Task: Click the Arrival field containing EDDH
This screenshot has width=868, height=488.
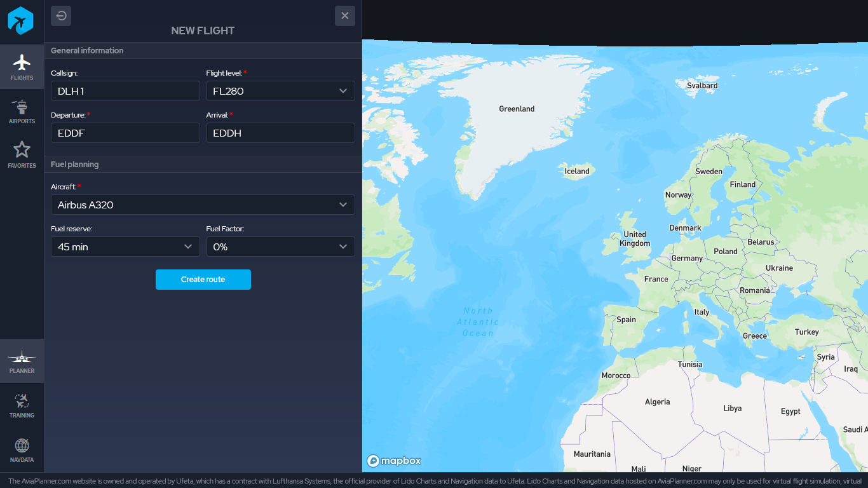Action: (280, 133)
